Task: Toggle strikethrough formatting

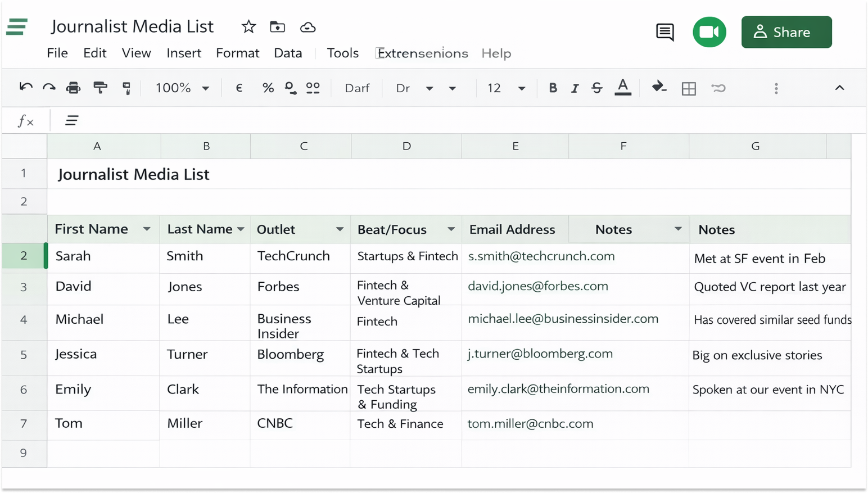Action: coord(596,88)
